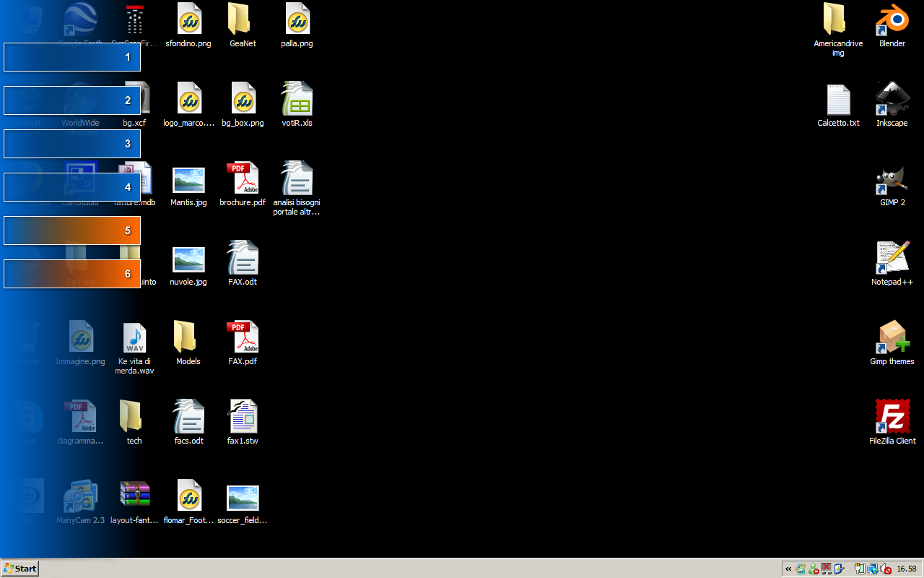Viewport: 924px width, 578px height.
Task: Select the analisi bisogni portale document
Action: [297, 189]
